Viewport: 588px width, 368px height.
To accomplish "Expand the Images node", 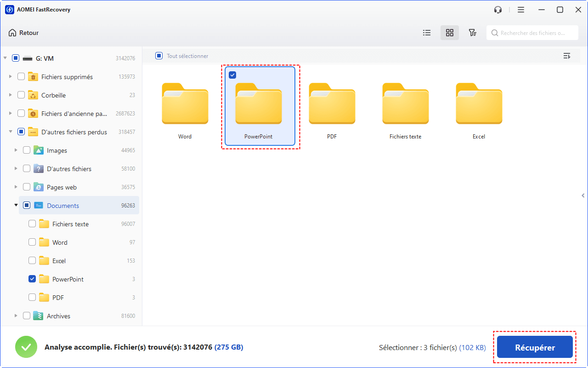I will (16, 150).
